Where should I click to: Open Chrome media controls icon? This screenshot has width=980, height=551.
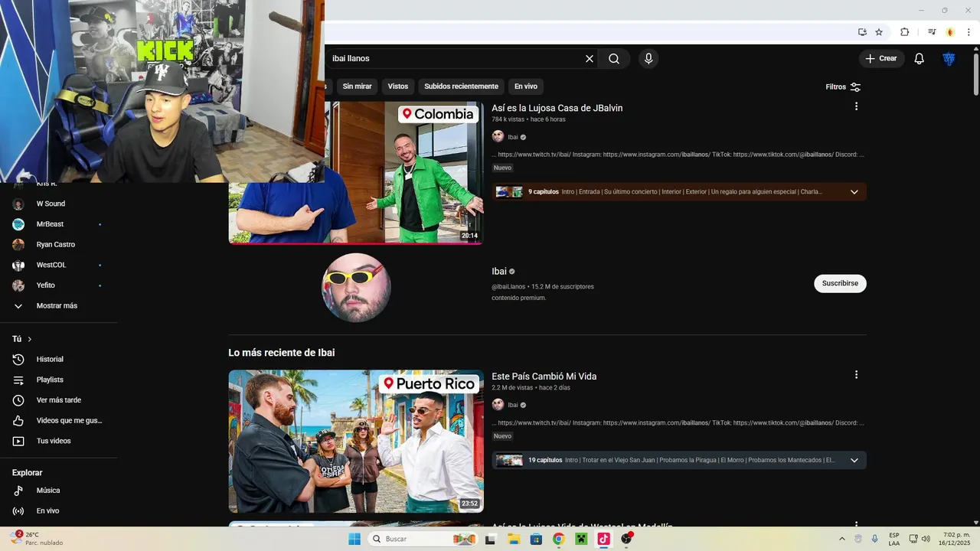coord(932,32)
